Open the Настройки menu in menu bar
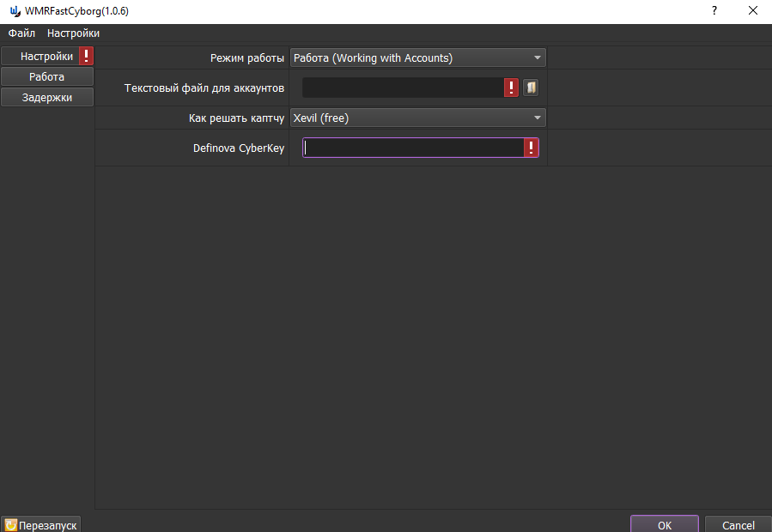The image size is (772, 532). click(x=73, y=33)
